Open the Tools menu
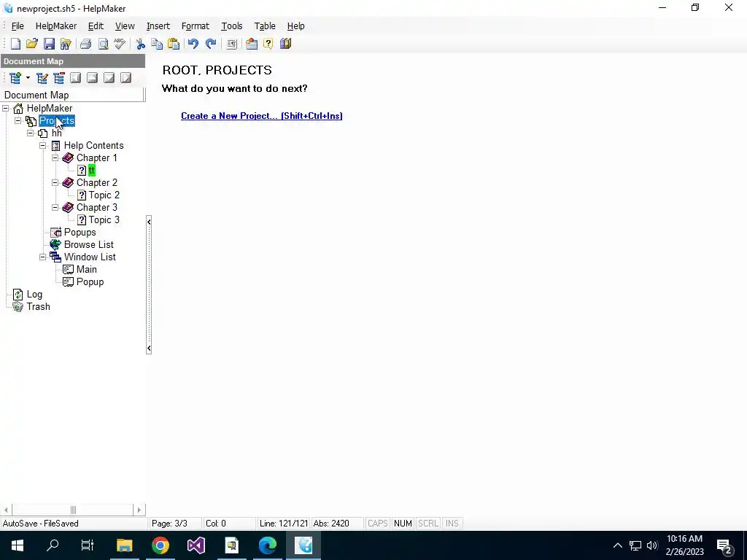The height and width of the screenshot is (560, 747). click(x=232, y=26)
